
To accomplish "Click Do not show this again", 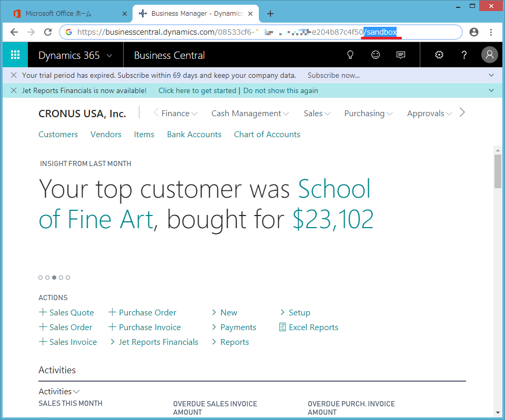I will point(280,91).
